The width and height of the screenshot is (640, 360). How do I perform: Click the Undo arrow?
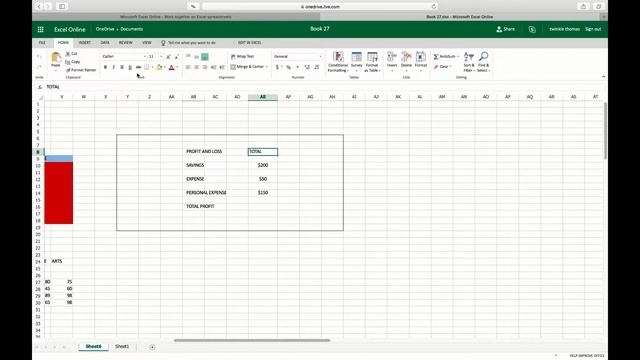39,57
